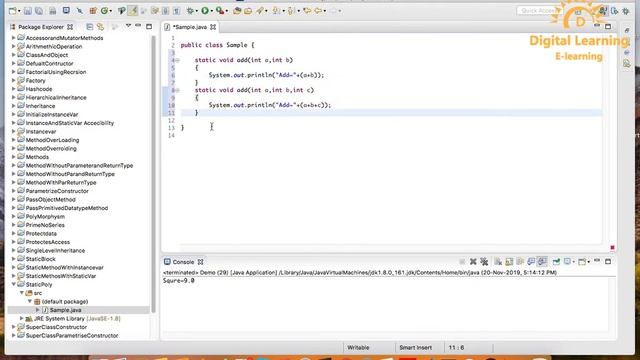Click the Writable status bar entry

coord(358,348)
